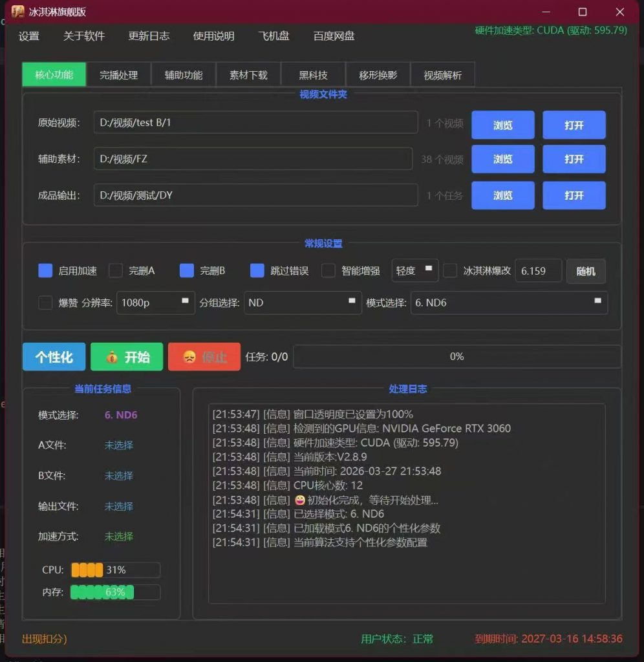Maximize the application window
The width and height of the screenshot is (644, 662).
pyautogui.click(x=582, y=12)
